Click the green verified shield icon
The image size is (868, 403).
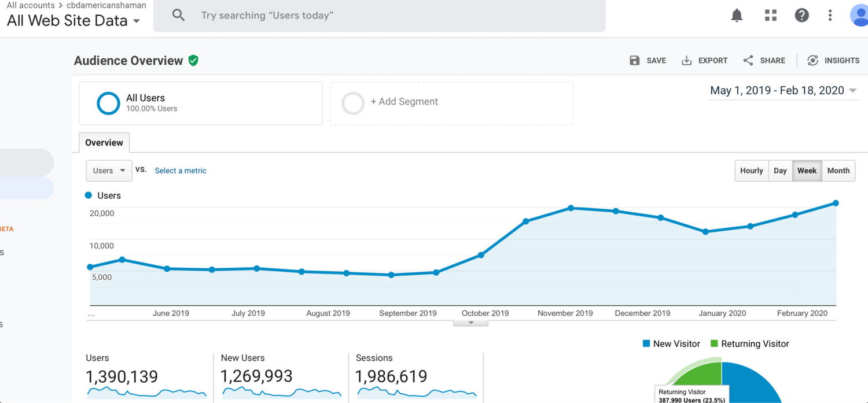click(193, 61)
